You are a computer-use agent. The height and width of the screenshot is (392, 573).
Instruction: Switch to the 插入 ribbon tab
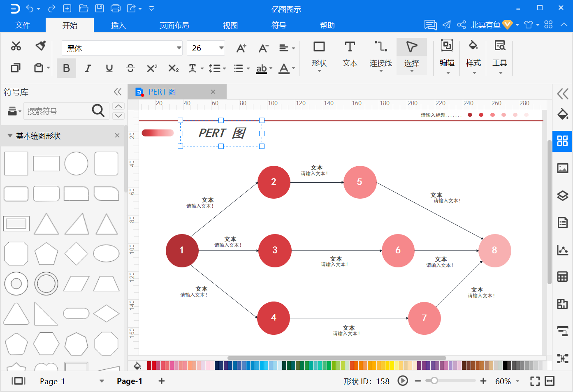(x=118, y=25)
